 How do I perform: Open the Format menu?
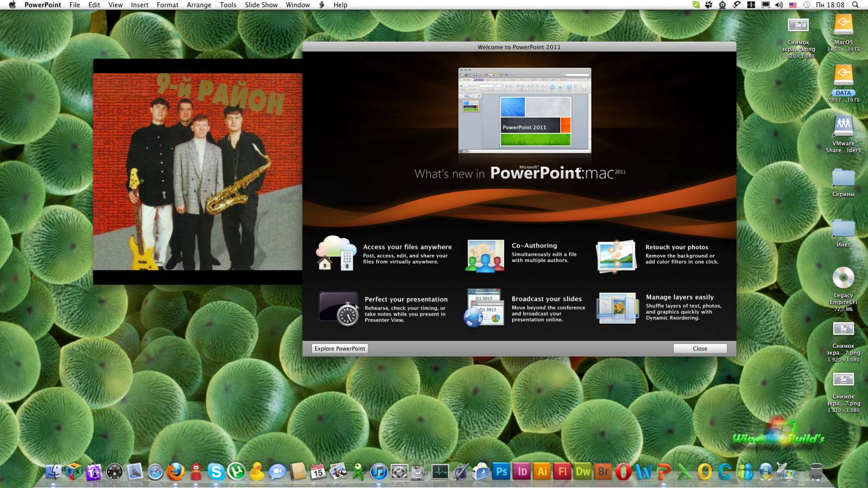(x=168, y=5)
